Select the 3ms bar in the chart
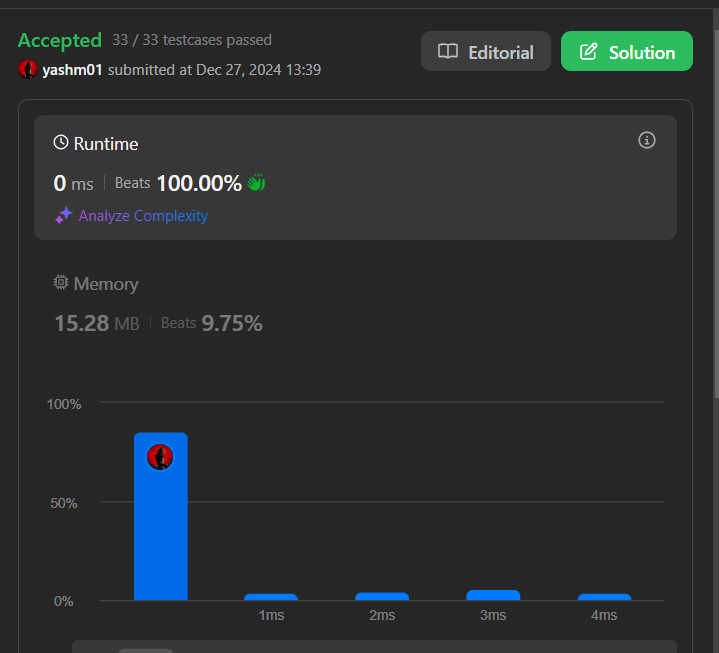The width and height of the screenshot is (719, 653). [493, 595]
